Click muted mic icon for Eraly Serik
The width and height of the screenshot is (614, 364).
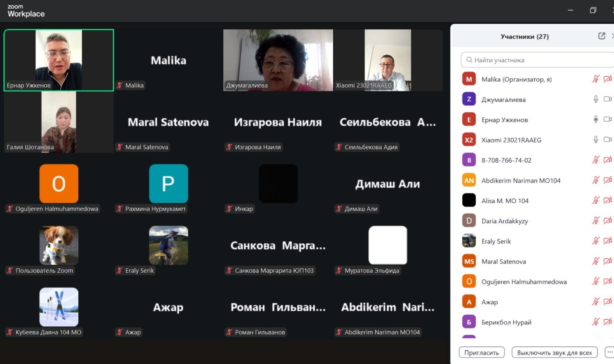(x=596, y=241)
